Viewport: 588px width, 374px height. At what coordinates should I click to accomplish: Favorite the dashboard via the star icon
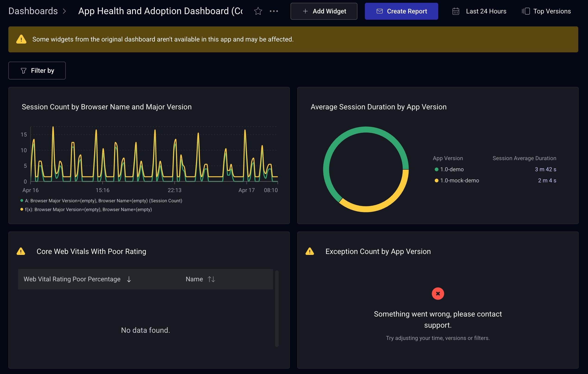(258, 11)
